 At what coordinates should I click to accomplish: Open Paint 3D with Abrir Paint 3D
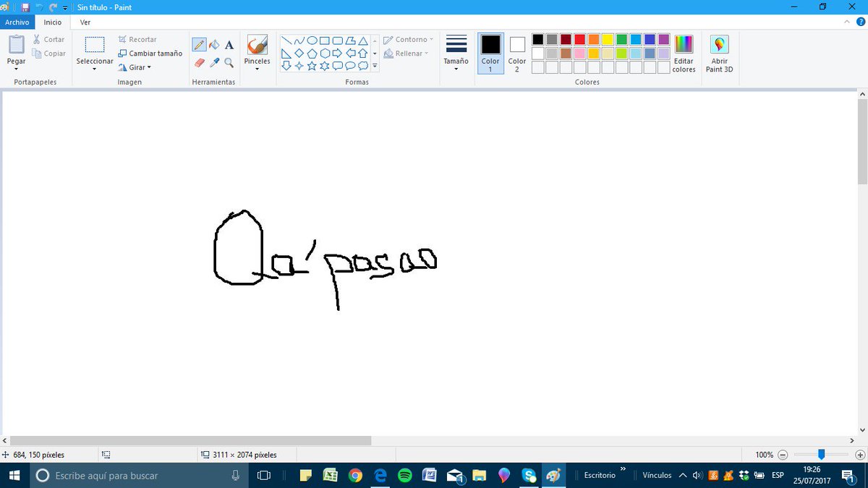[719, 53]
